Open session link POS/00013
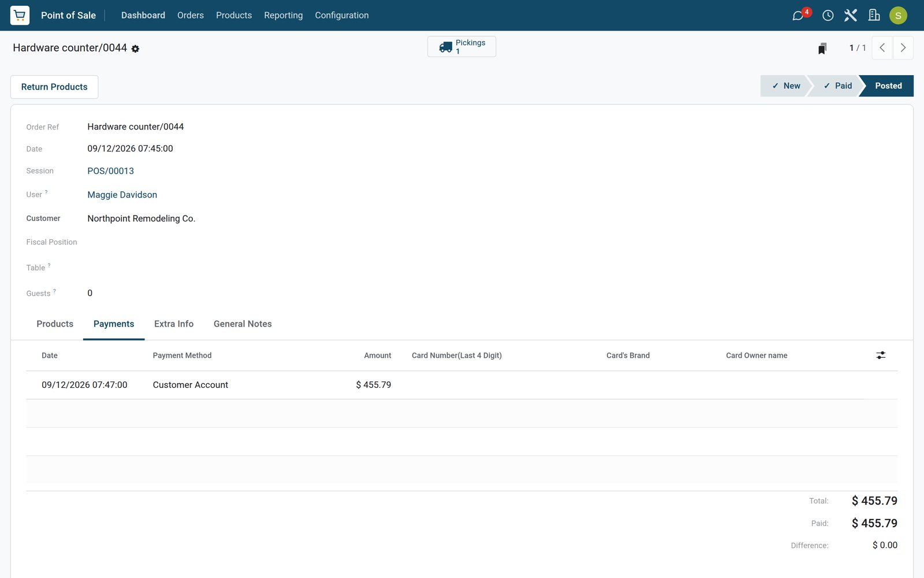 (111, 171)
